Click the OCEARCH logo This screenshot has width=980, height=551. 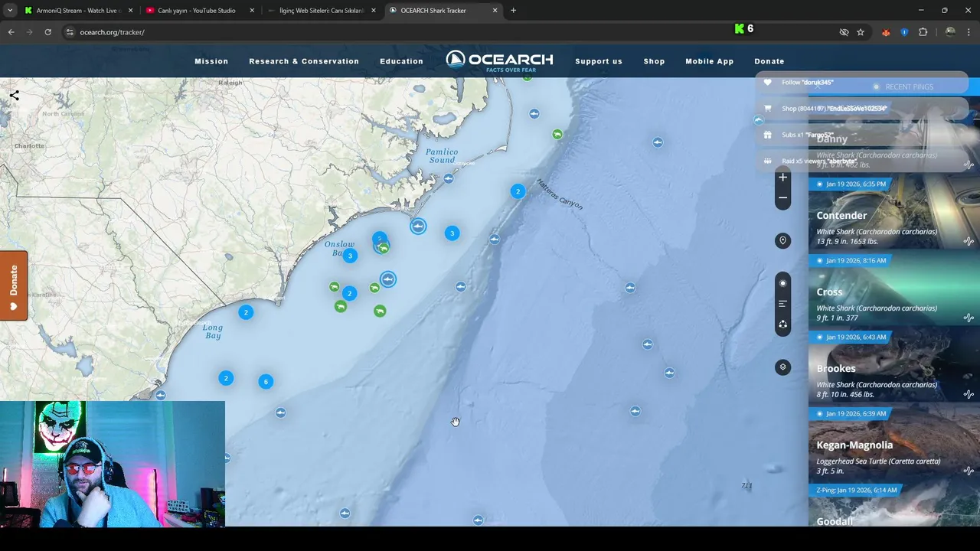(499, 61)
